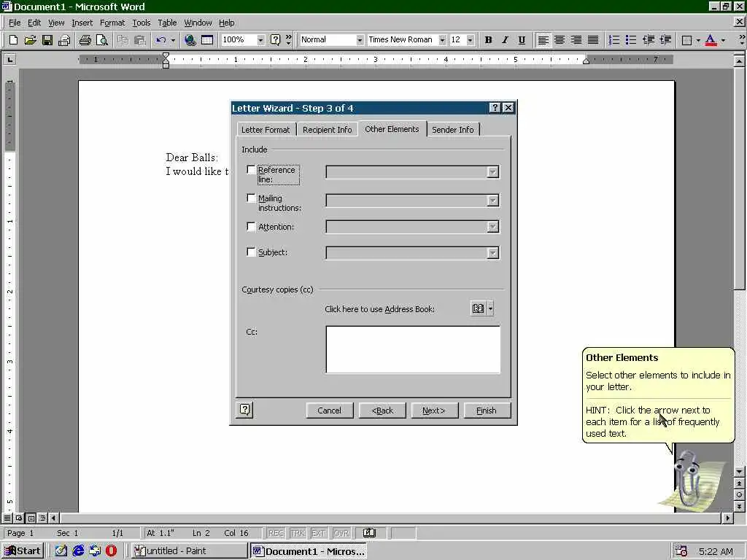Open the Undo history dropdown arrow
747x560 pixels.
173,40
